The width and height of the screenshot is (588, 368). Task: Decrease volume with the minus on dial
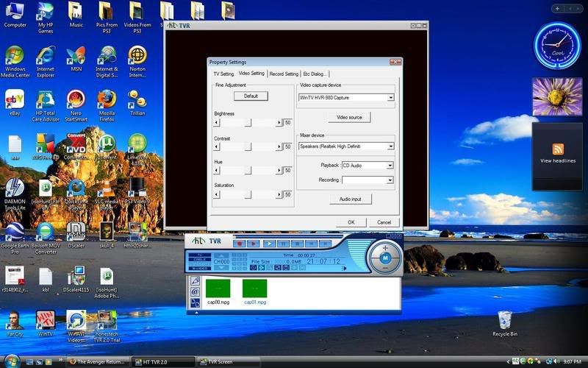tap(385, 268)
